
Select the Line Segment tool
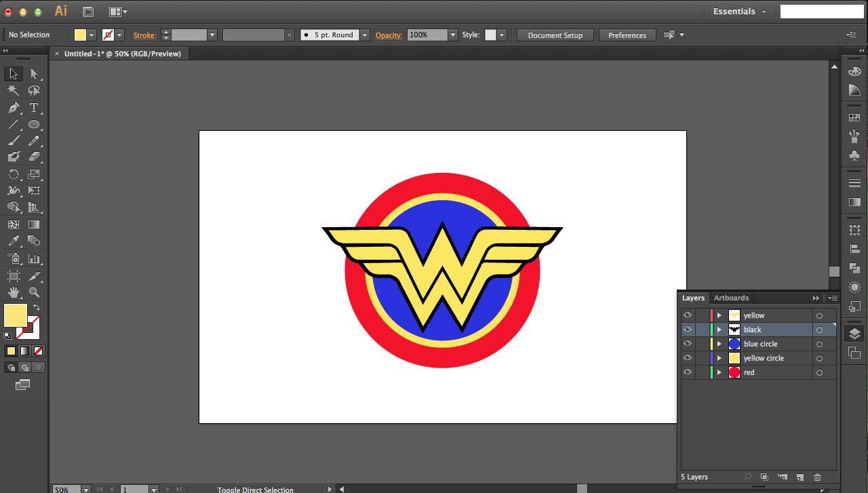click(14, 124)
